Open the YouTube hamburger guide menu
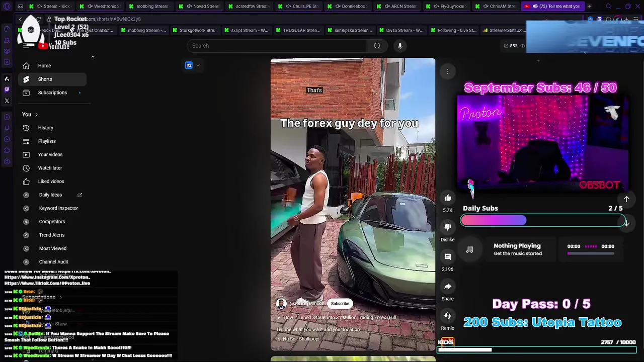The image size is (644, 362). tap(26, 46)
